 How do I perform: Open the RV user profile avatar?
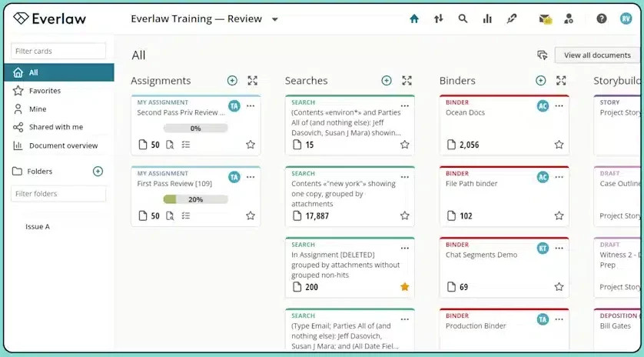[x=626, y=18]
